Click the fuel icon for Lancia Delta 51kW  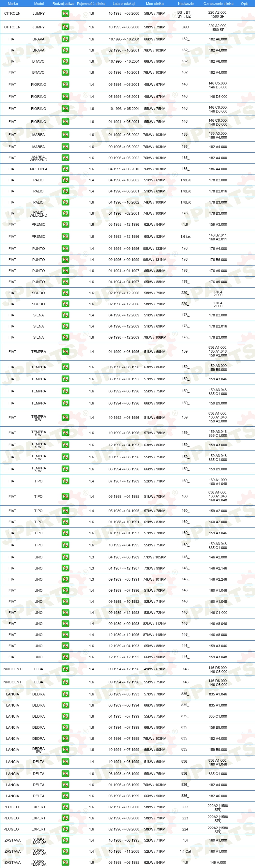coord(65,762)
